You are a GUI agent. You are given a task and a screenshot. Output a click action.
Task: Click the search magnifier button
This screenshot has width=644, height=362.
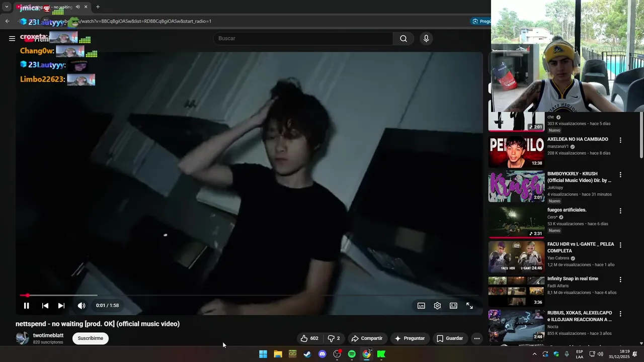pos(404,39)
